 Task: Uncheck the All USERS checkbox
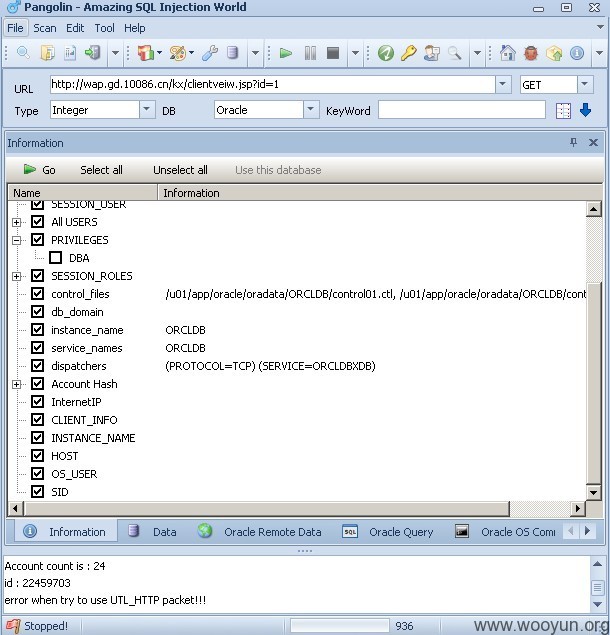point(38,222)
